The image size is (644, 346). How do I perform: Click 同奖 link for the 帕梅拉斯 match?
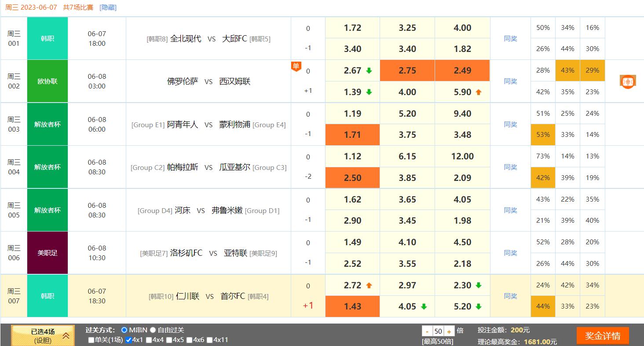pos(510,167)
